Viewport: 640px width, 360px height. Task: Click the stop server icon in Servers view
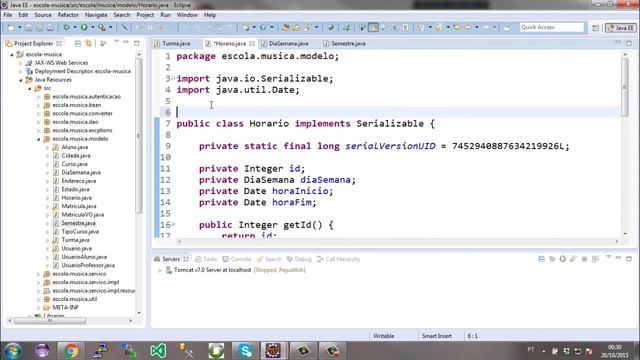click(x=584, y=259)
